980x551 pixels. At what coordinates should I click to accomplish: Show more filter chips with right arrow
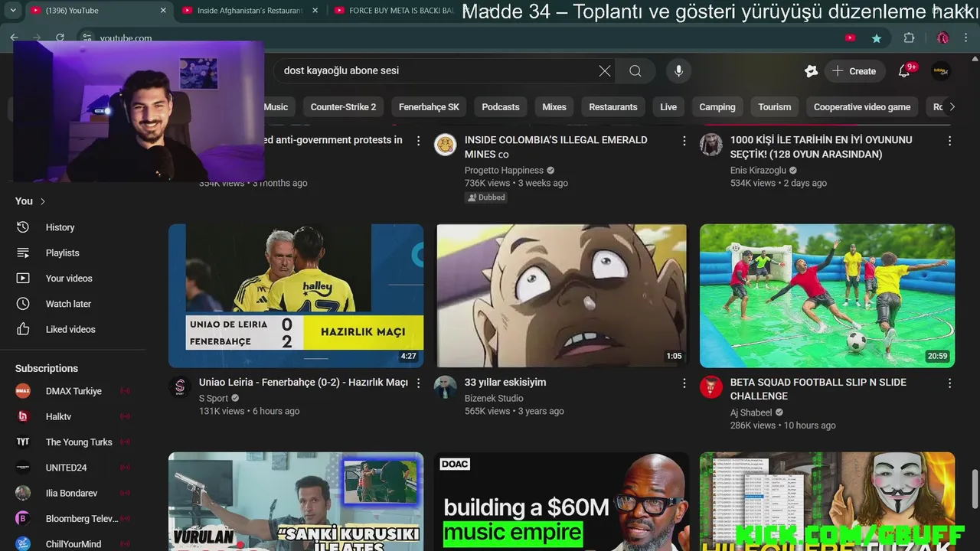coord(952,107)
